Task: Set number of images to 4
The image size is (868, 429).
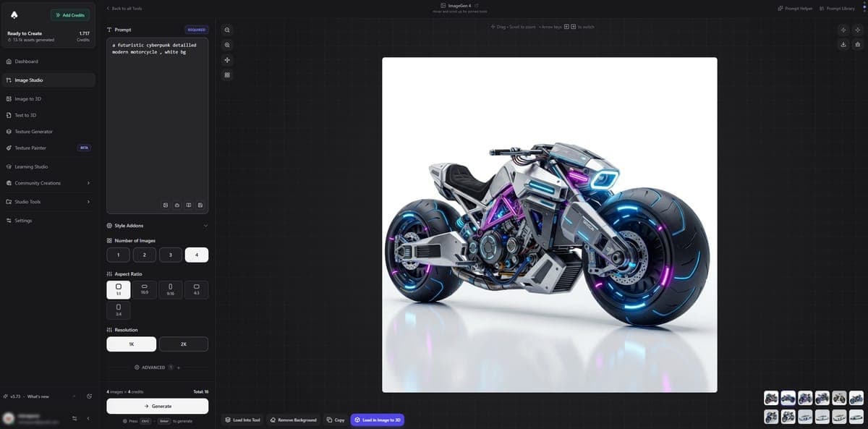Action: point(197,255)
